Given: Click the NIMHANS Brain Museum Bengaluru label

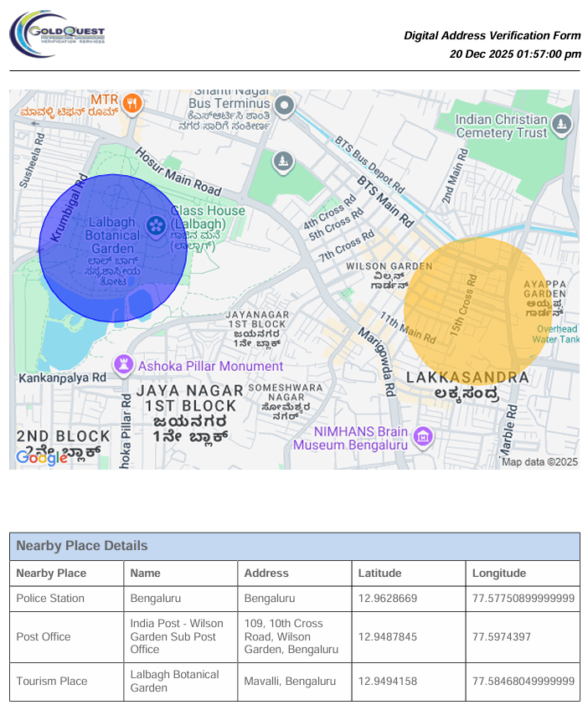Looking at the screenshot, I should (350, 439).
